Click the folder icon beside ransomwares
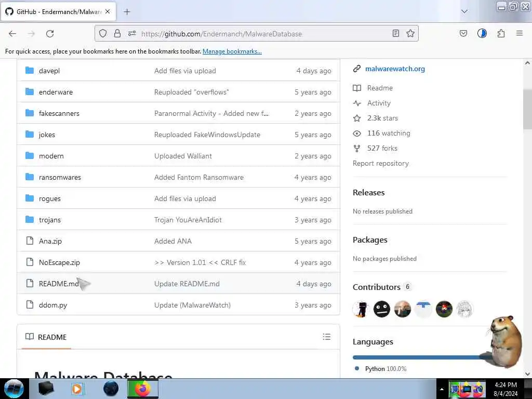Viewport: 532px width, 399px height. [30, 177]
